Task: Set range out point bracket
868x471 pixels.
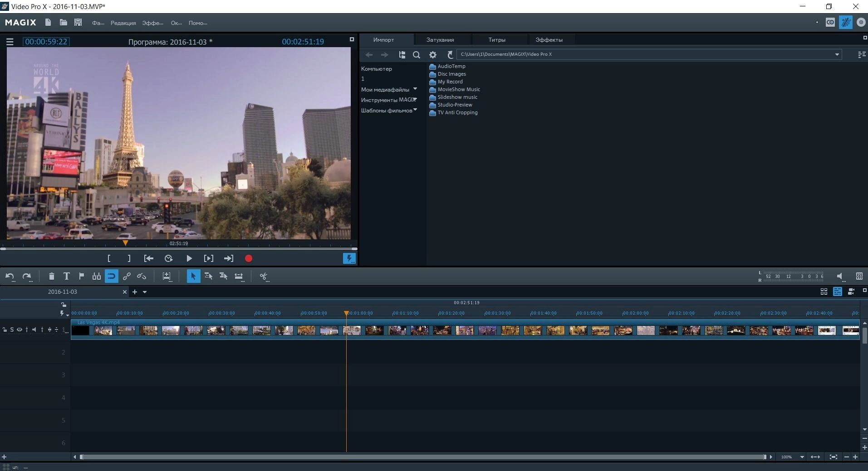Action: point(129,258)
